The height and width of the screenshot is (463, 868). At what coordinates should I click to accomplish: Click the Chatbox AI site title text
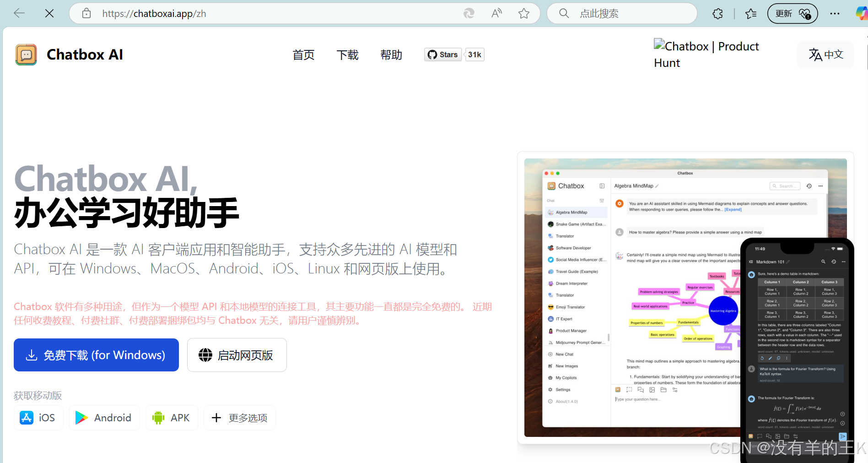[x=85, y=54]
